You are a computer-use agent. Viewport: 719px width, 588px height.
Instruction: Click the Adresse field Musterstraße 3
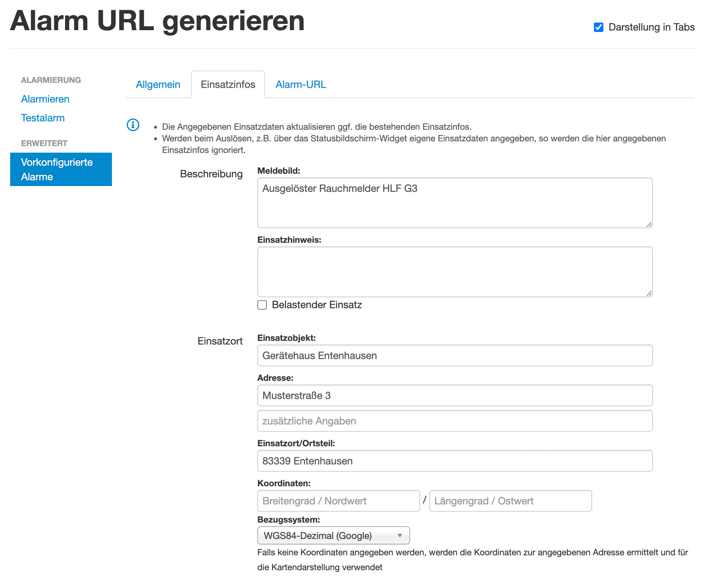click(454, 395)
